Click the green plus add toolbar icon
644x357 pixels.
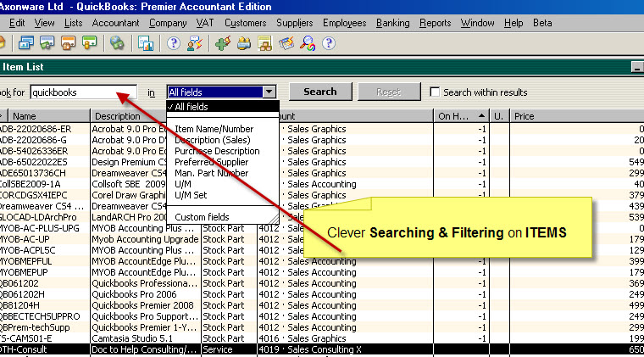223,43
